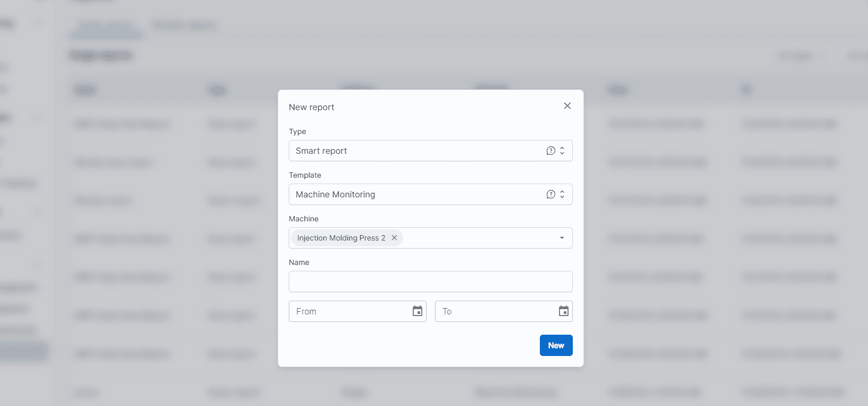868x406 pixels.
Task: Open the Machine selection dropdown
Action: (x=562, y=238)
